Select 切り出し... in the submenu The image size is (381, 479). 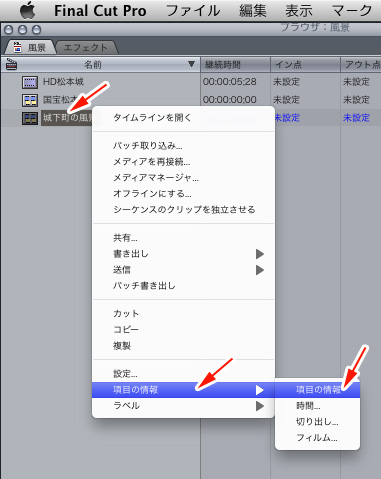317,422
